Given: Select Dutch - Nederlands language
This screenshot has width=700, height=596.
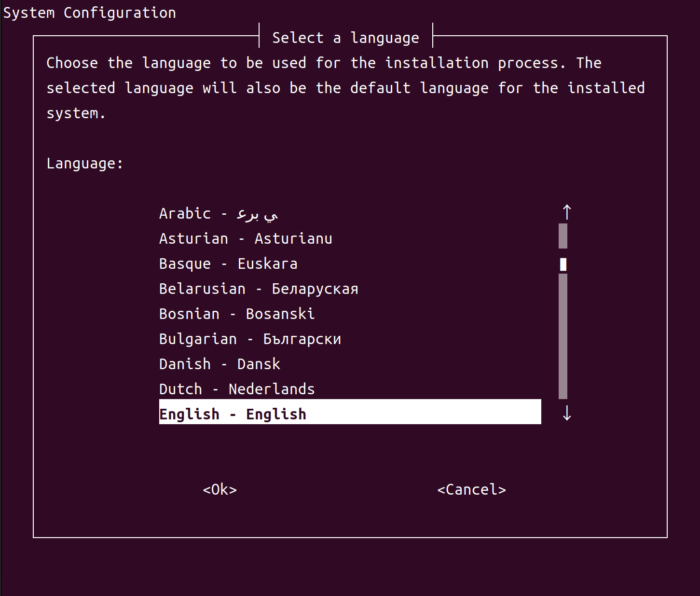Looking at the screenshot, I should (x=236, y=388).
